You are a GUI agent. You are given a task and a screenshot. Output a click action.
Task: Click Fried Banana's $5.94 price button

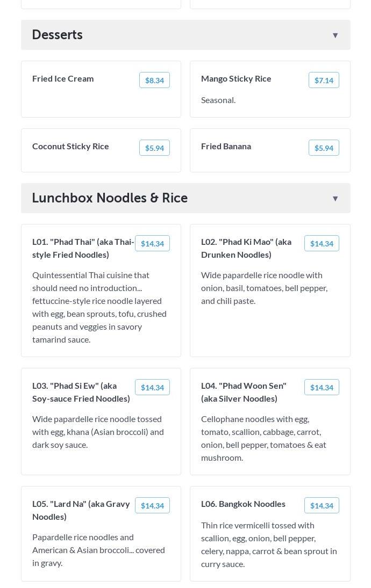pos(324,148)
